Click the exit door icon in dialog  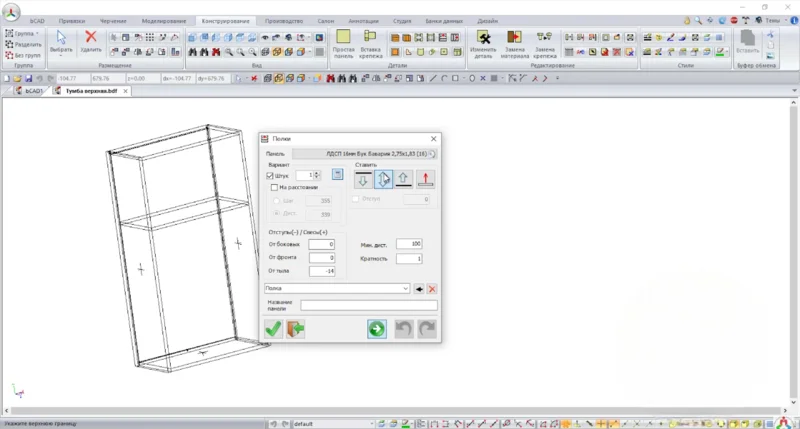click(295, 329)
